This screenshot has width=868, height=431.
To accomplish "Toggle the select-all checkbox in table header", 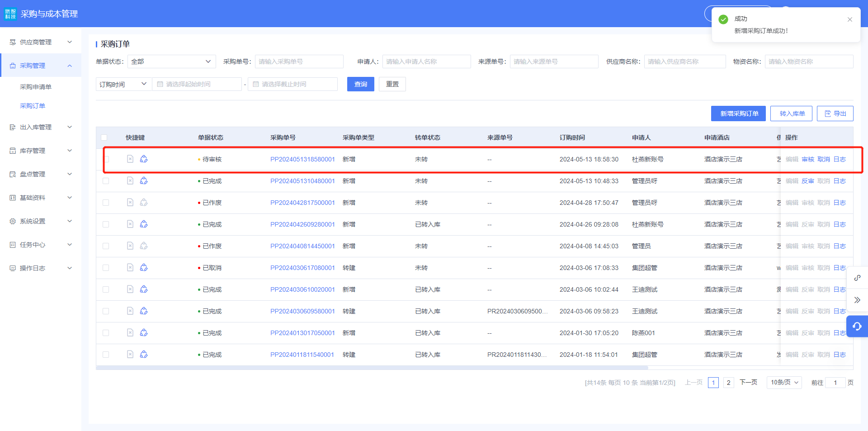I will click(x=104, y=137).
